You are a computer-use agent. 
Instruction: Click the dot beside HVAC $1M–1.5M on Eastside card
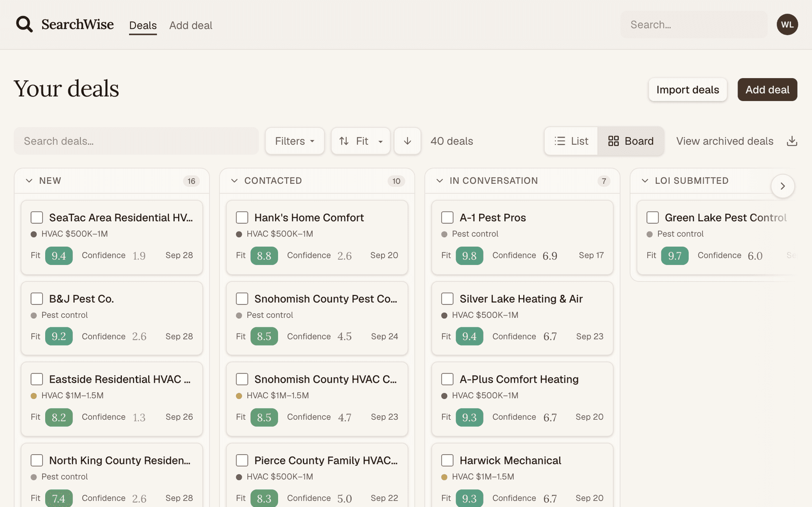(x=33, y=396)
